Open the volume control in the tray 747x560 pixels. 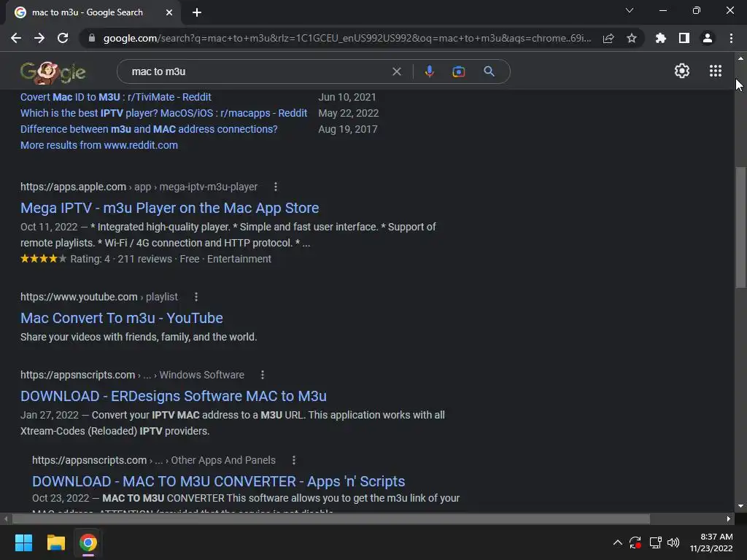coord(673,542)
